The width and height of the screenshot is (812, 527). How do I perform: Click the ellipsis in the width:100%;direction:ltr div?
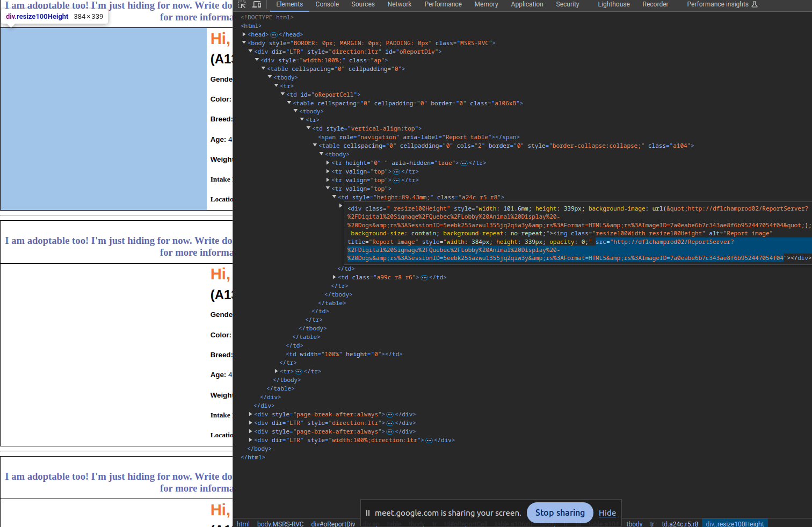pos(429,441)
